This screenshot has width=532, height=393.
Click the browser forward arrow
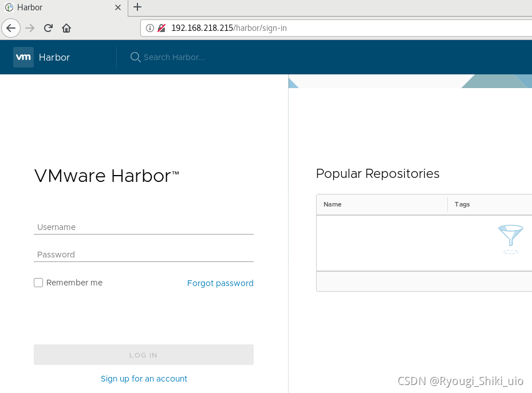pos(30,28)
